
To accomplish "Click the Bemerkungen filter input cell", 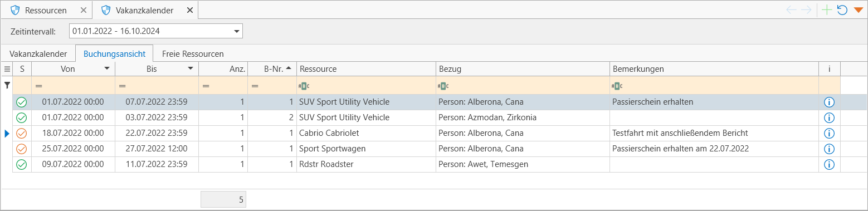I will pyautogui.click(x=714, y=86).
